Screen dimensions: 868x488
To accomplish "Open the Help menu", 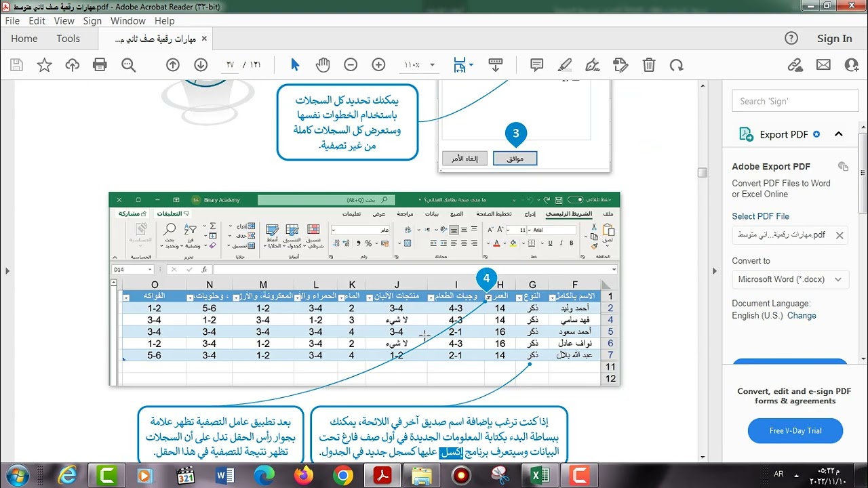I will [x=165, y=21].
